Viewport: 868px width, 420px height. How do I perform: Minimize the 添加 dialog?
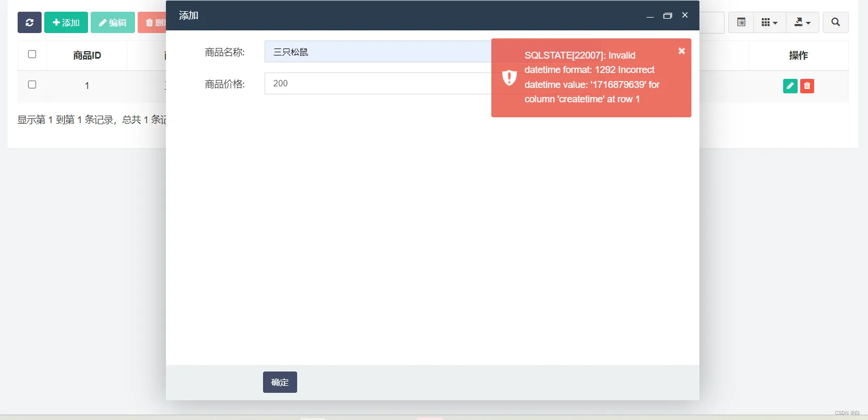[x=650, y=15]
